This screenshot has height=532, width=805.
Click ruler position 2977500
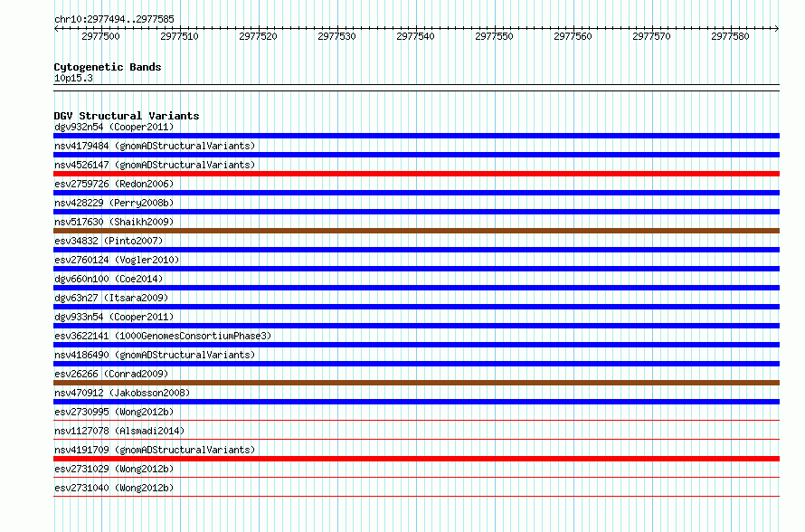(100, 36)
